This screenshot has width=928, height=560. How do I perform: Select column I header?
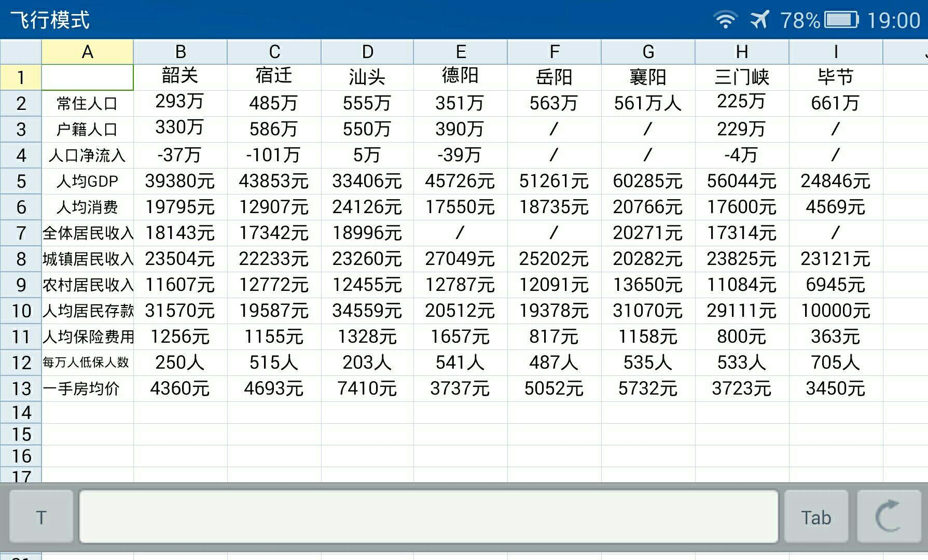pyautogui.click(x=836, y=52)
